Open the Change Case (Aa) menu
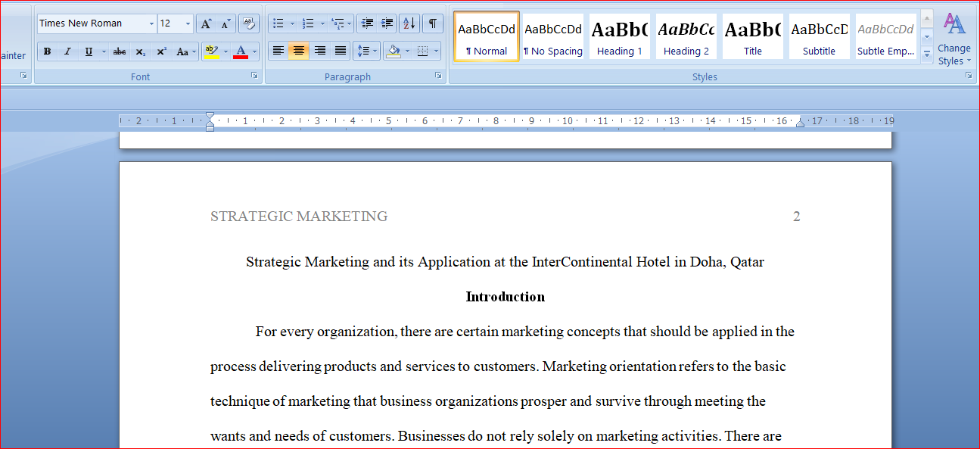Screen dimensions: 980x449 pos(184,51)
